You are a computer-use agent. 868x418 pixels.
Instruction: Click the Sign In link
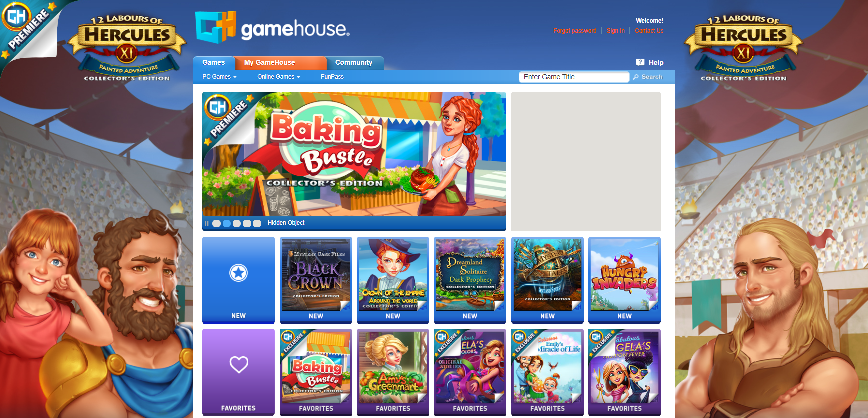click(x=615, y=31)
